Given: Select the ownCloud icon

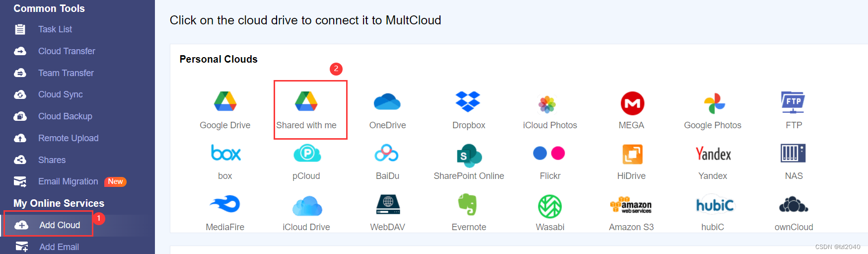Looking at the screenshot, I should [x=793, y=204].
